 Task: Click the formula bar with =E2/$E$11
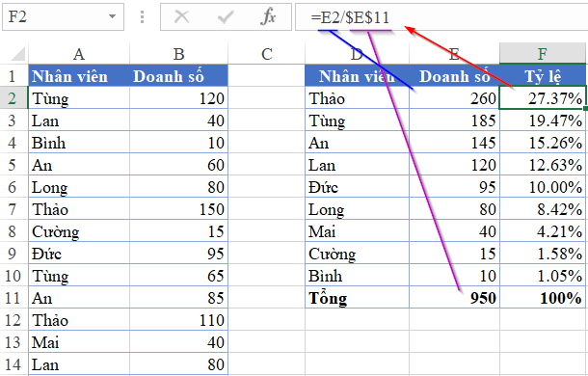(x=441, y=17)
